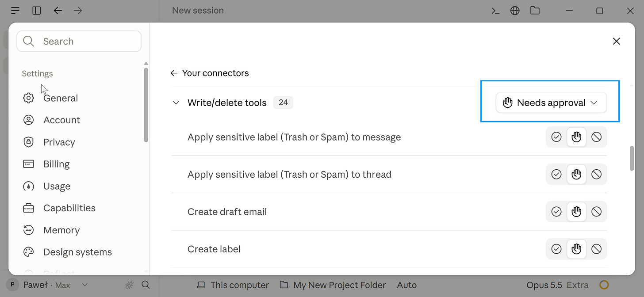Click the Usage droplet icon
The image size is (644, 297).
pos(28,186)
